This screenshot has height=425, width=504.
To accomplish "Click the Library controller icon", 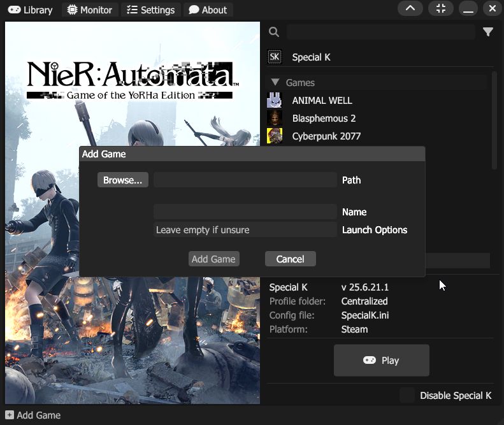I will coord(15,10).
